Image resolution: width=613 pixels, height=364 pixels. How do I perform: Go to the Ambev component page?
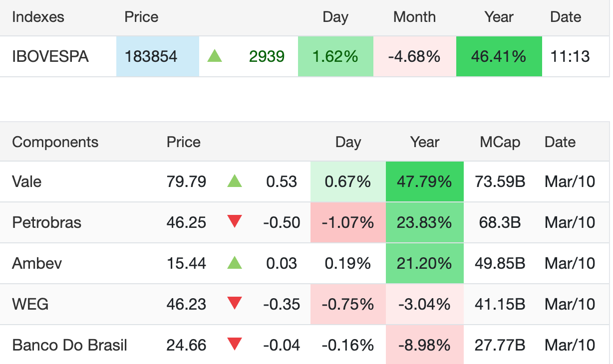point(37,263)
